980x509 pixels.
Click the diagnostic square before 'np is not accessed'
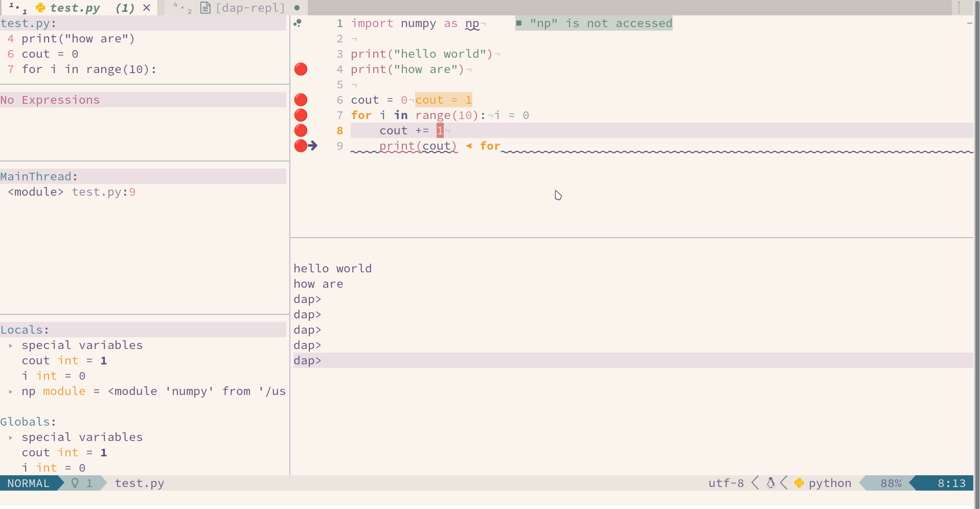518,23
